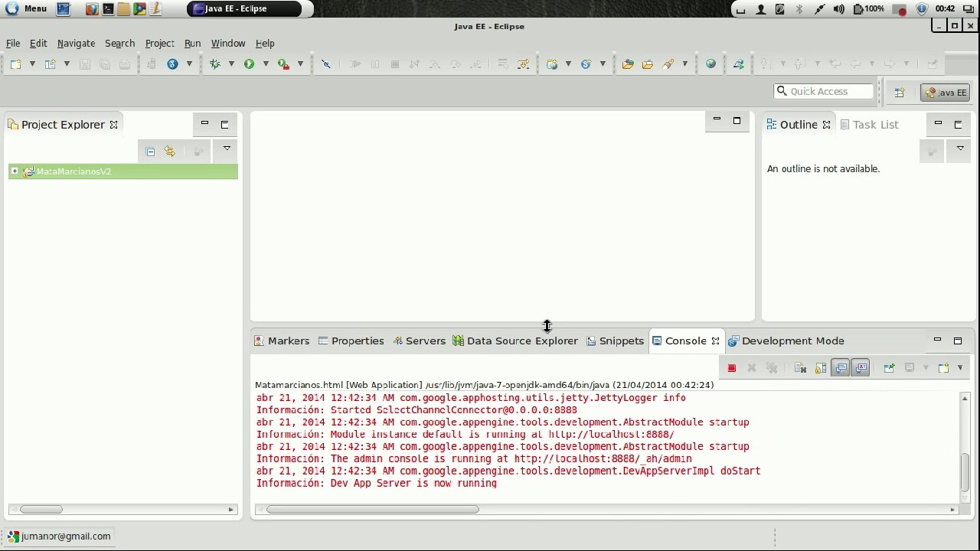Switch to the Markers tab
The image size is (980, 551).
[282, 341]
